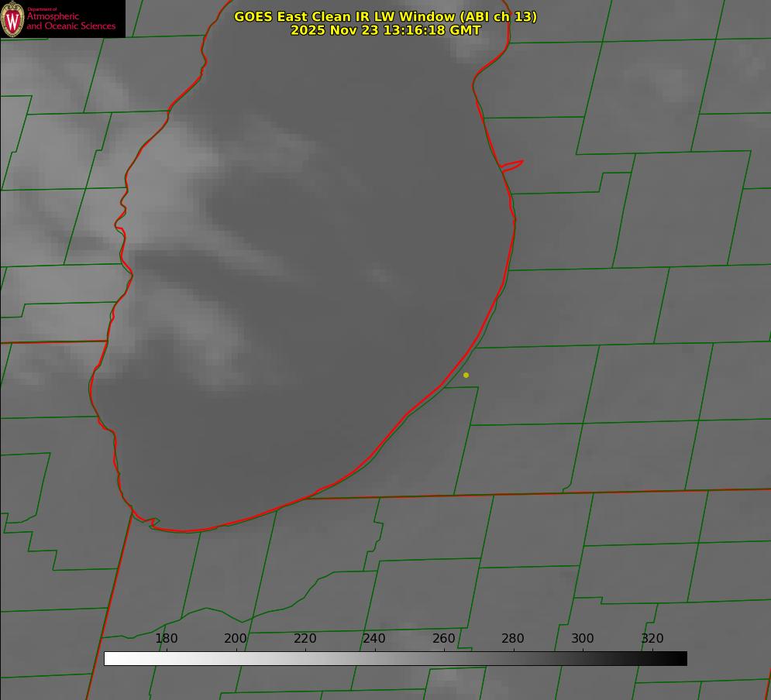
Task: Select the 260 colorbar tick label
Action: point(444,639)
